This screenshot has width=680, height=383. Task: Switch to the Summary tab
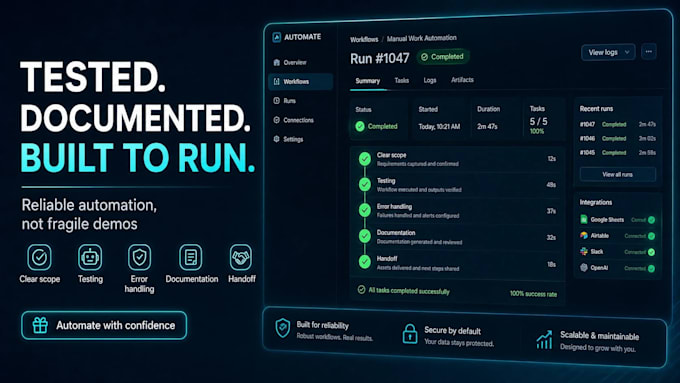coord(368,81)
